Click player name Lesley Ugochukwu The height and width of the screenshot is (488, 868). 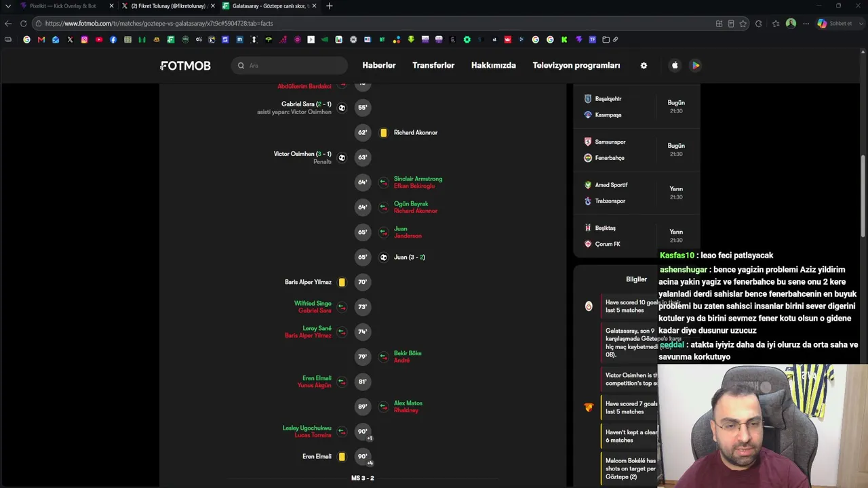307,428
